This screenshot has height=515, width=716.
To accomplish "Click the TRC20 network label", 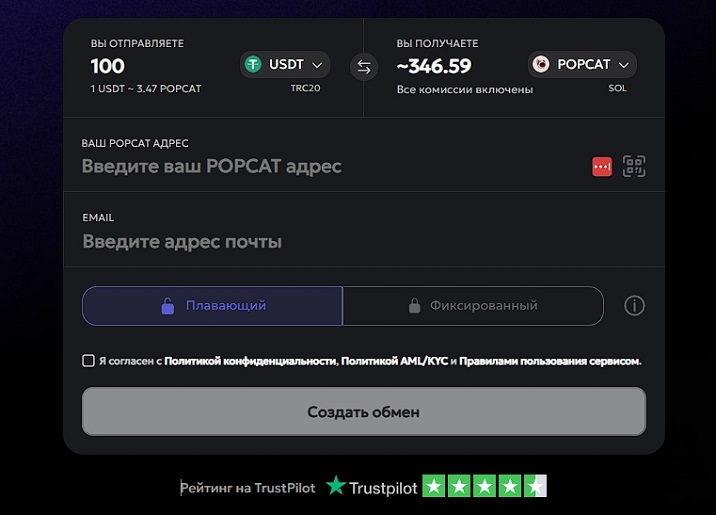I will [305, 88].
